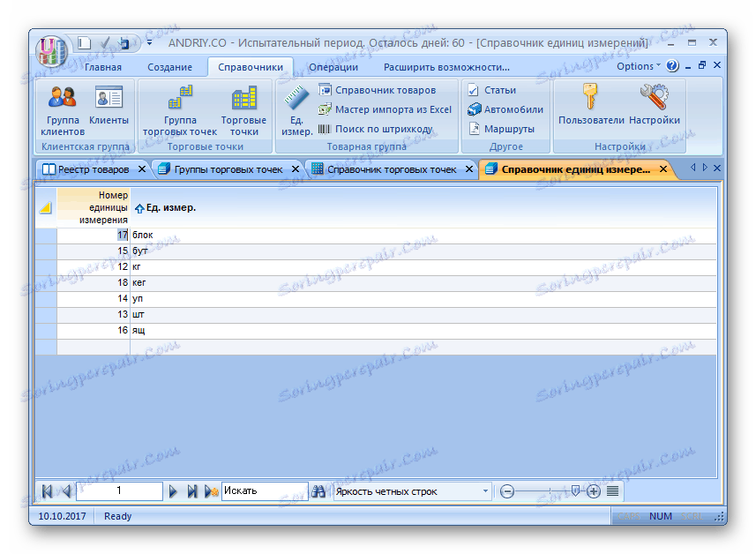Close the Реестр товаров tab
Screen dimensions: 756x554
tap(142, 169)
